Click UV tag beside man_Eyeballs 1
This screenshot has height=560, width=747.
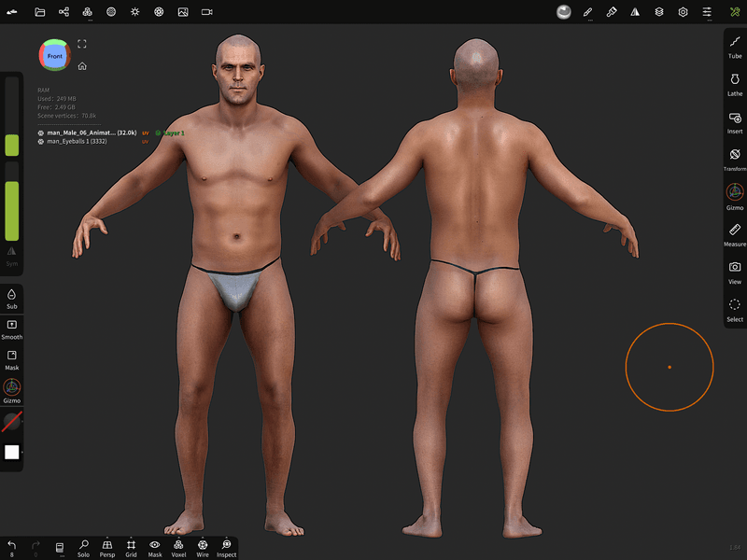146,142
